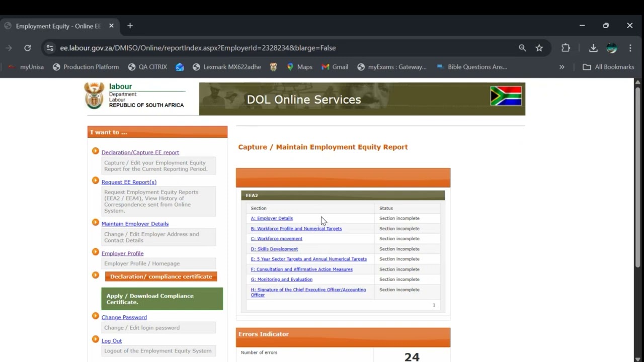Open the myExams : Gateway bookmark
Image resolution: width=644 pixels, height=362 pixels.
point(391,67)
